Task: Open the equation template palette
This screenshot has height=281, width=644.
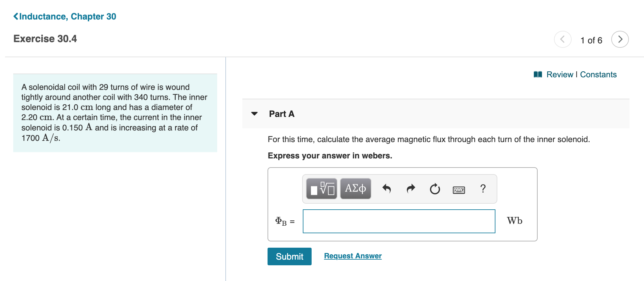Action: coord(321,189)
